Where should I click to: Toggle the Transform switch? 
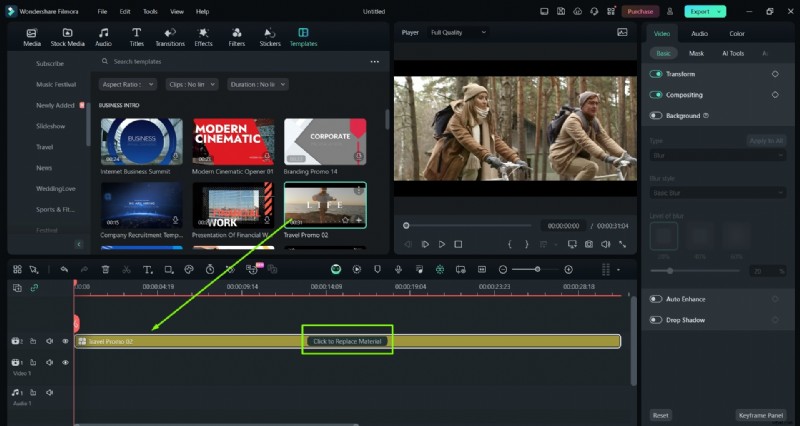pos(656,74)
